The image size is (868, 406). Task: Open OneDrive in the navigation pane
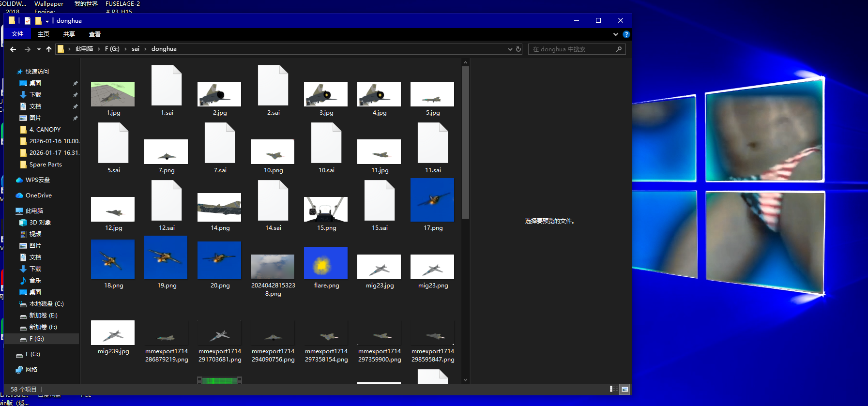click(38, 195)
